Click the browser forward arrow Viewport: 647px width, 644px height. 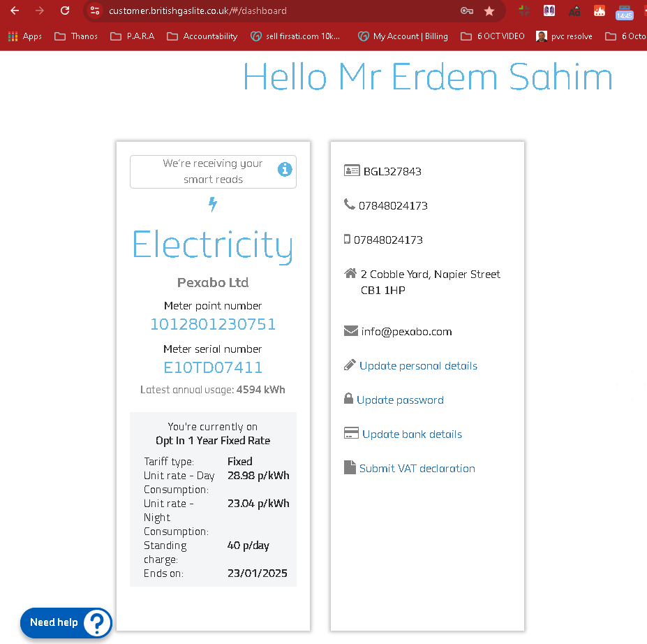point(40,10)
